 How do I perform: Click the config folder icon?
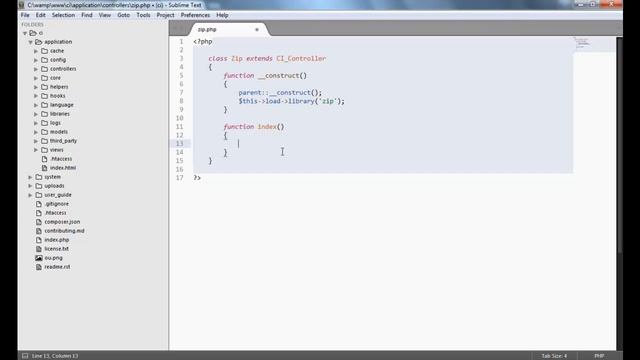(44, 60)
